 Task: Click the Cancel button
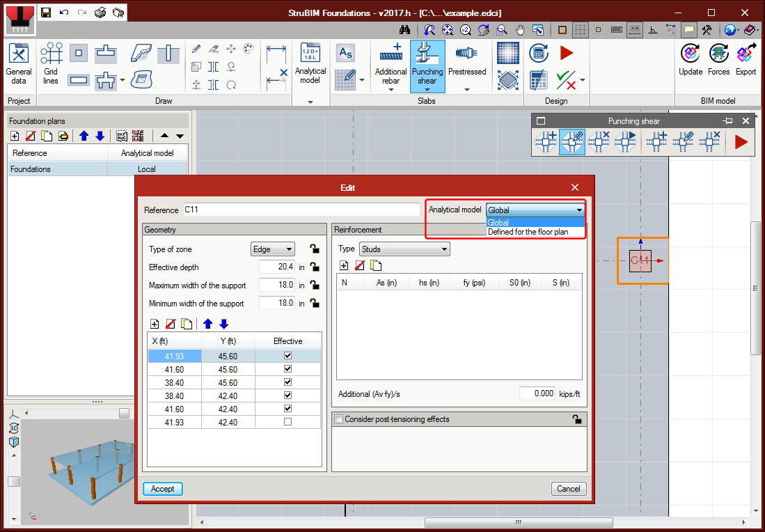tap(568, 489)
